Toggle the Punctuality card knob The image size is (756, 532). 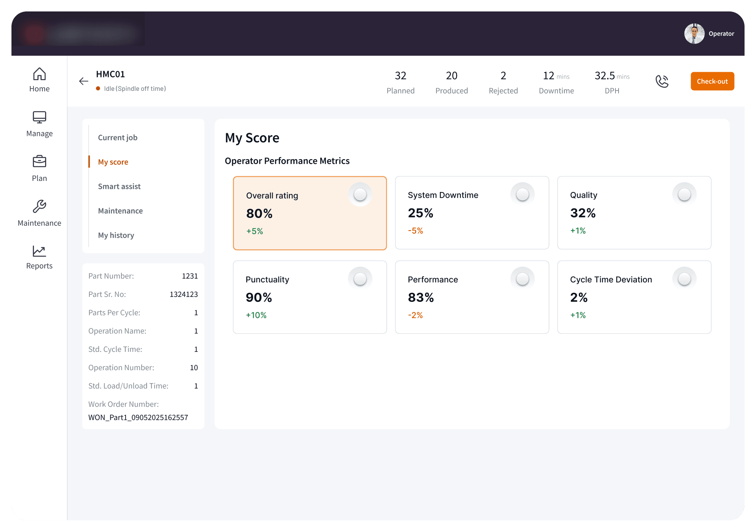coord(360,279)
